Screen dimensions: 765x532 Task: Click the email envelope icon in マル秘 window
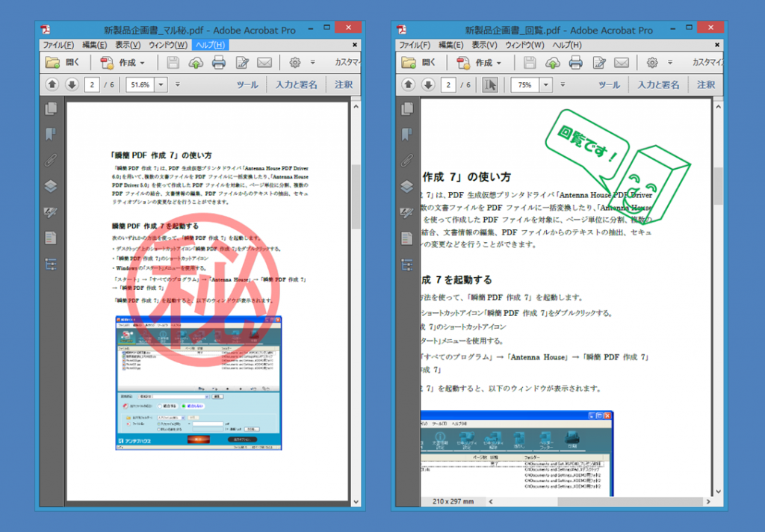coord(264,63)
